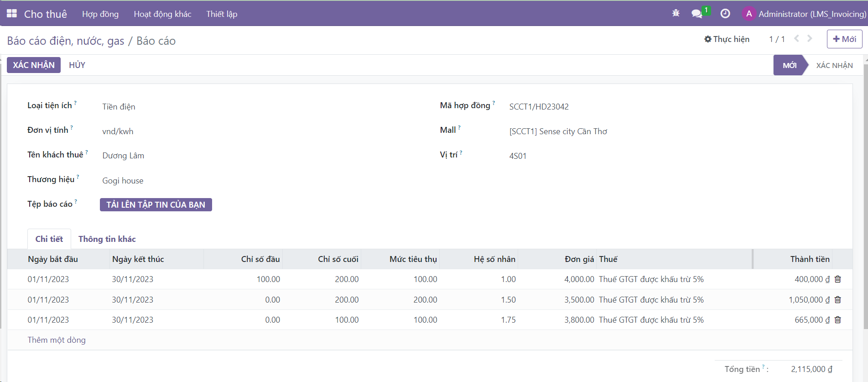Click help mark beside Mã hợp đồng

494,103
